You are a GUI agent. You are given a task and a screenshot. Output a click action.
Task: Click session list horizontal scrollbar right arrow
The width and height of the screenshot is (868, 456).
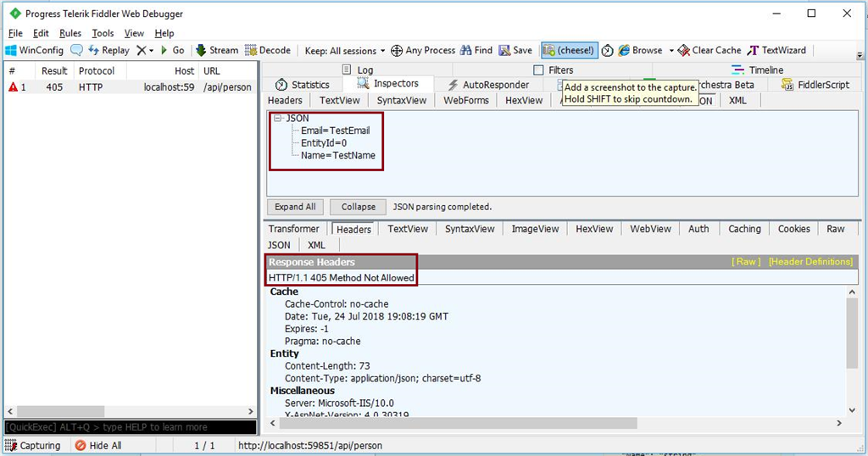pos(251,412)
